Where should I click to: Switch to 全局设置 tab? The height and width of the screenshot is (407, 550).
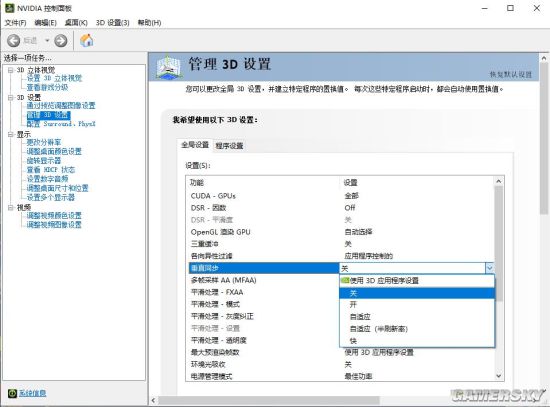195,145
